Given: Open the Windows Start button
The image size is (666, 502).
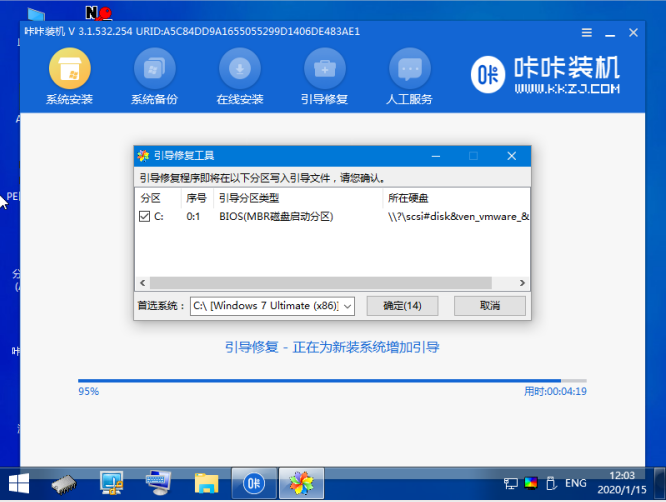Looking at the screenshot, I should point(19,485).
